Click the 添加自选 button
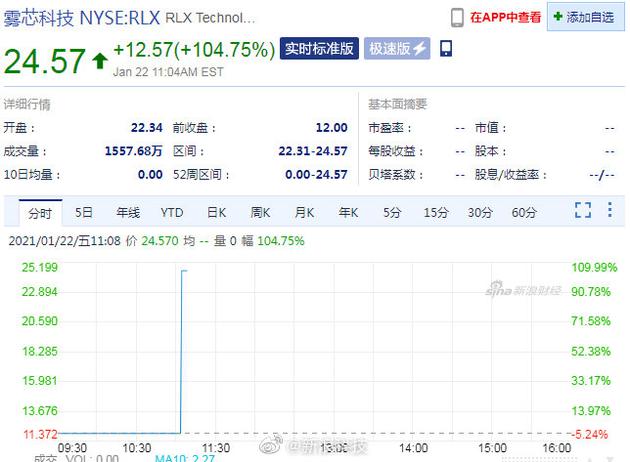Image resolution: width=630 pixels, height=462 pixels. coord(585,17)
